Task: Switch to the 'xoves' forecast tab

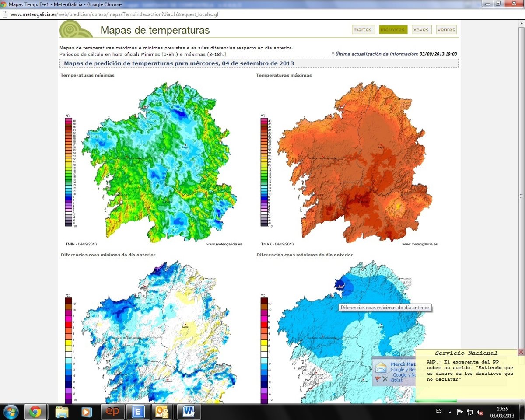Action: (x=421, y=30)
